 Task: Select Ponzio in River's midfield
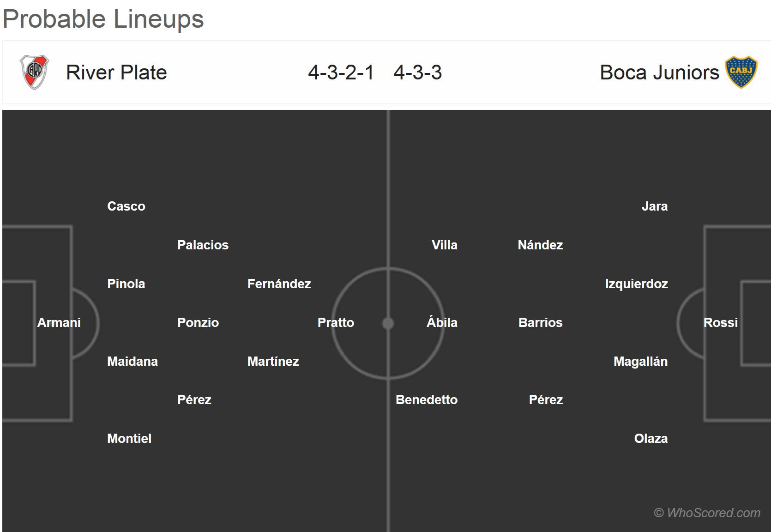pos(198,322)
